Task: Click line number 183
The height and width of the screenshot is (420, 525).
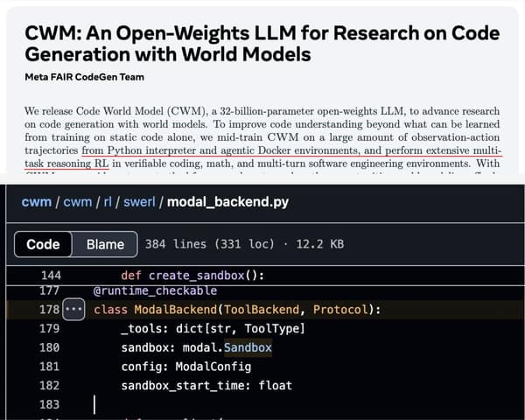Action: [x=50, y=404]
